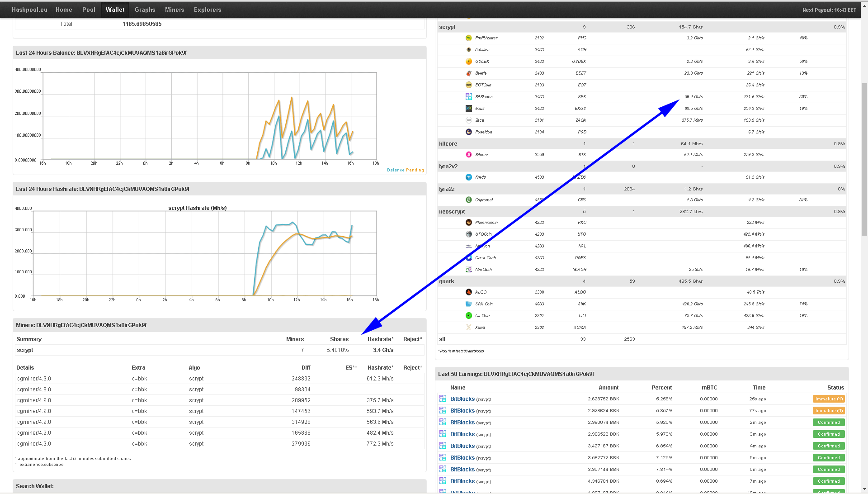Open BitBlocks link in 3.562772 BBK row

(462, 458)
